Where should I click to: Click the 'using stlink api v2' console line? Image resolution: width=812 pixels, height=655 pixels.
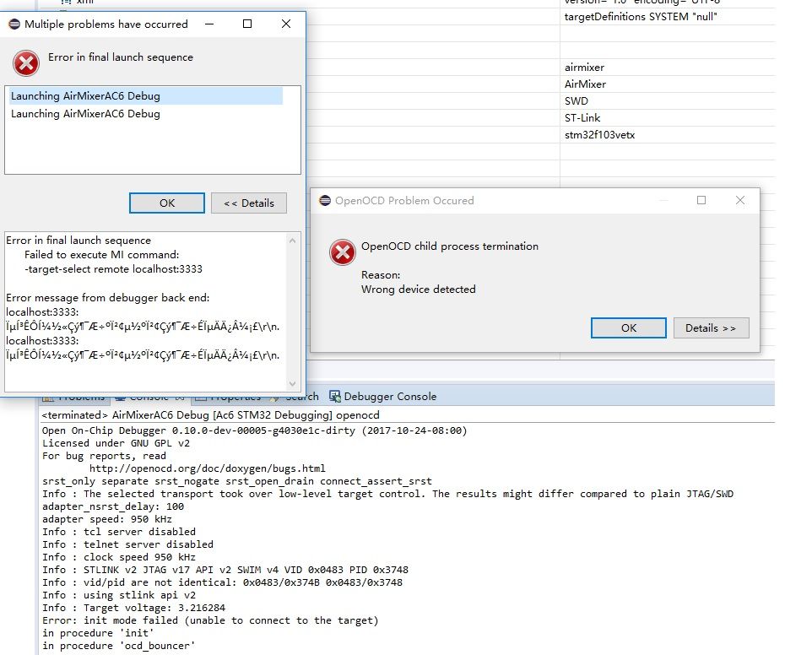click(x=118, y=595)
